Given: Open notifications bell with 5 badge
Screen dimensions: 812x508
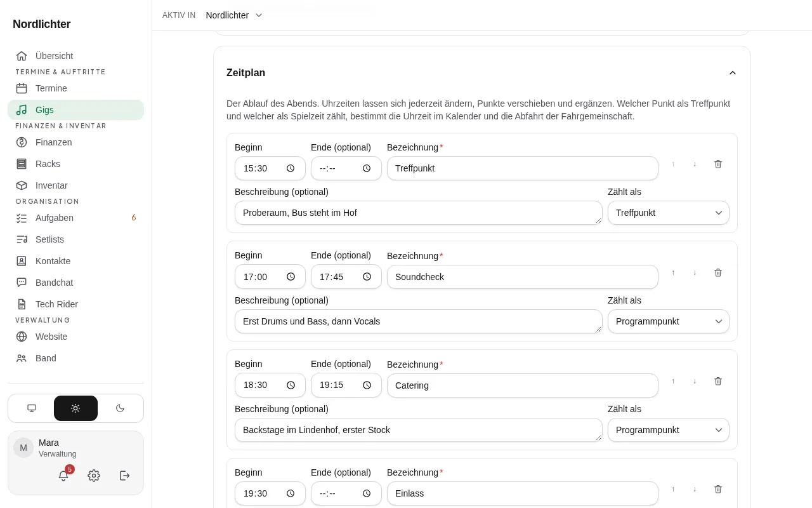Looking at the screenshot, I should point(63,476).
